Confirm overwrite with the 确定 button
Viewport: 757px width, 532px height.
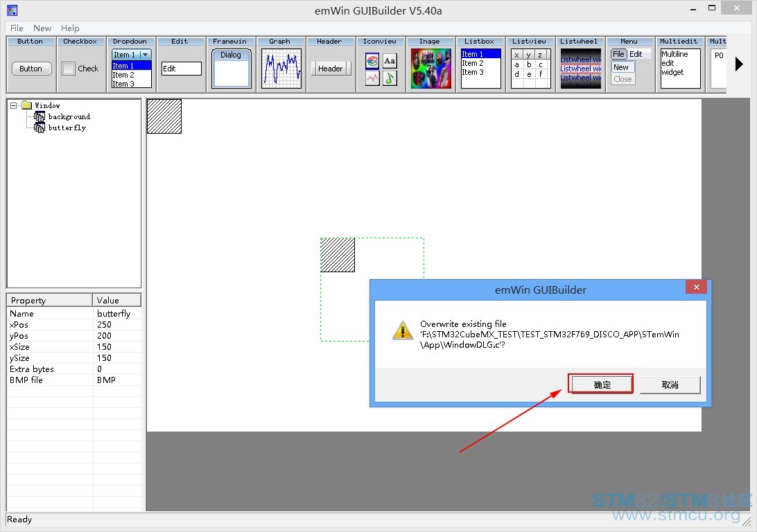[602, 385]
